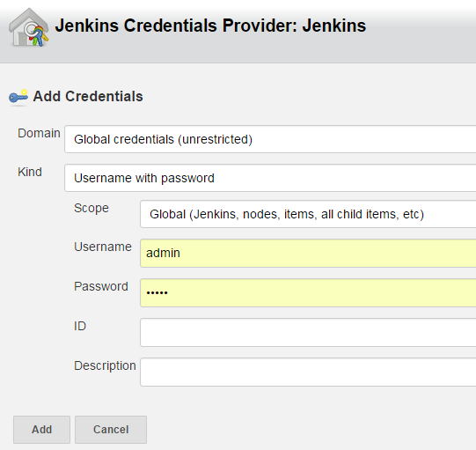
Task: Click the Add button
Action: point(41,430)
